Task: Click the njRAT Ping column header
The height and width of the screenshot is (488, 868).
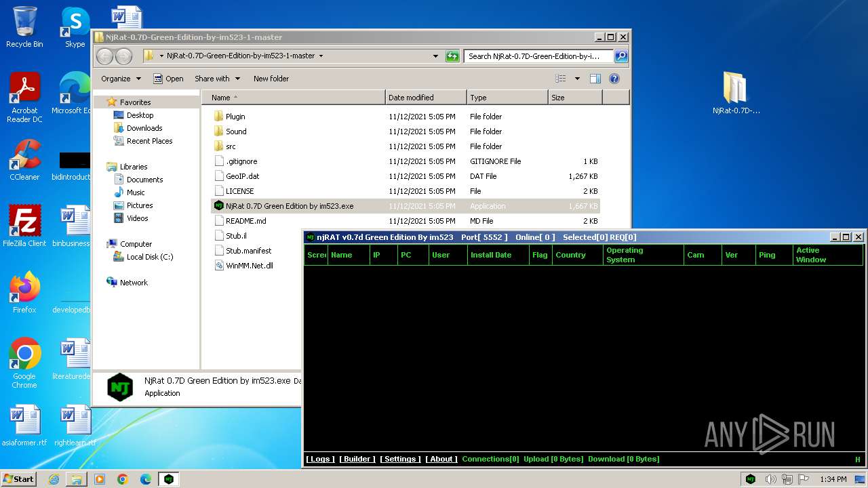Action: (x=774, y=255)
